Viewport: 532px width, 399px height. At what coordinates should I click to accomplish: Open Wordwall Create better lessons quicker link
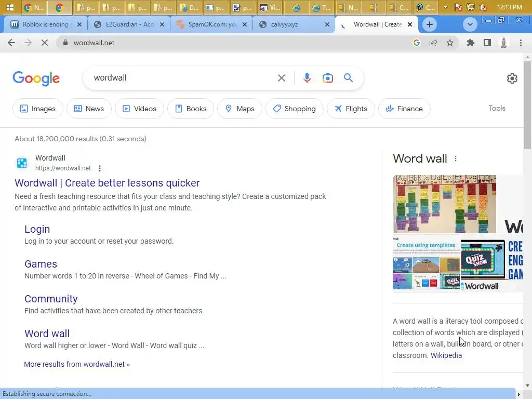coord(107,183)
